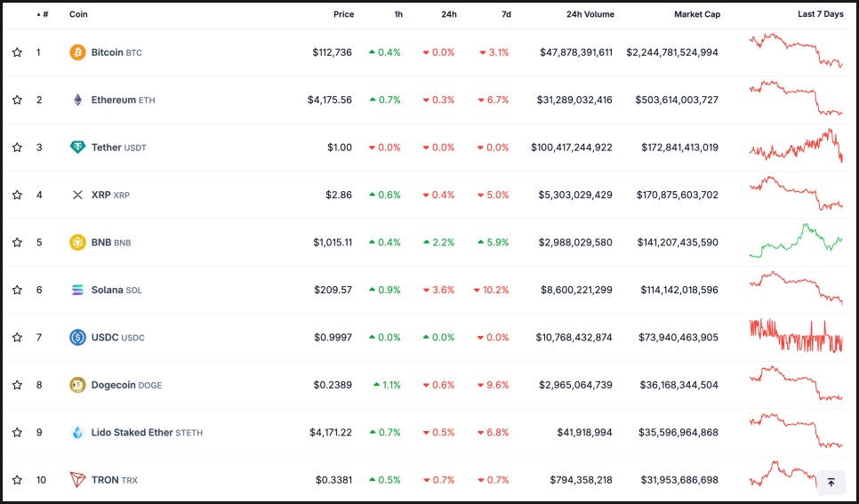859x504 pixels.
Task: Toggle the USDC favorite star
Action: (x=17, y=337)
